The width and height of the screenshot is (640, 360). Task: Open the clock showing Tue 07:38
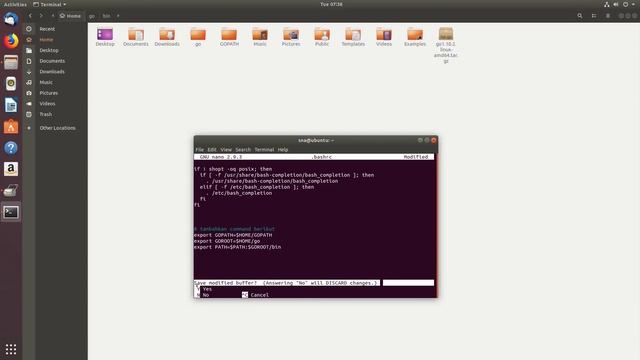(331, 4)
